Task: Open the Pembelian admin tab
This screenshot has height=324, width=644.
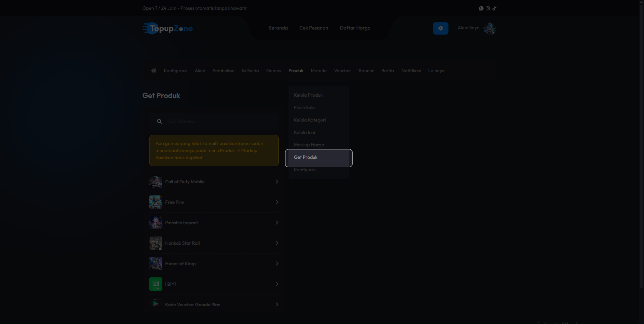Action: tap(223, 71)
